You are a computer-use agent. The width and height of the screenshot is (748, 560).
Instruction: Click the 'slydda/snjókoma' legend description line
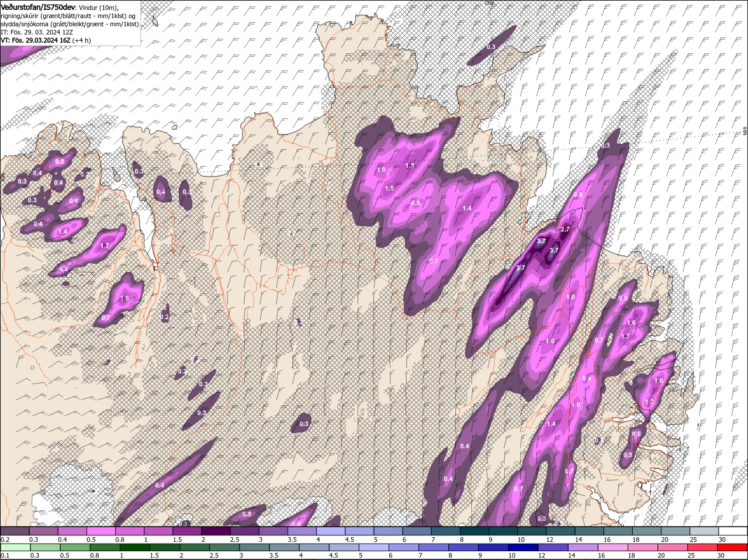70,24
